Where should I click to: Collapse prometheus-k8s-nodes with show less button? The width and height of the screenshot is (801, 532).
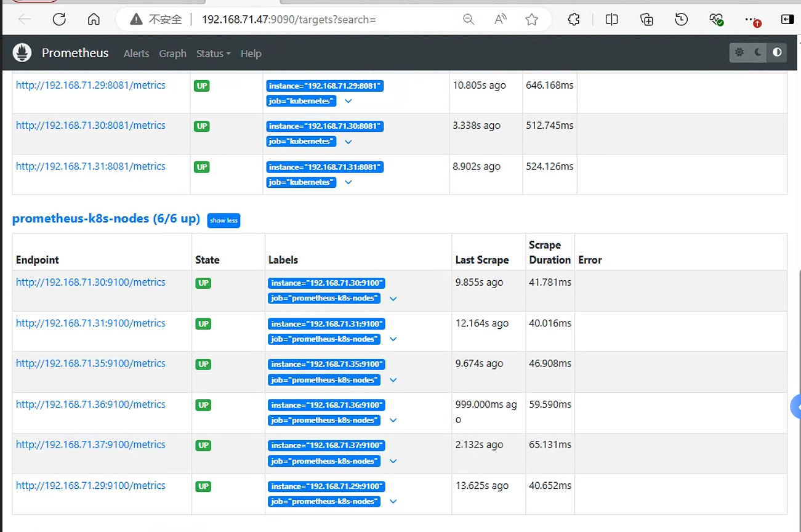223,220
